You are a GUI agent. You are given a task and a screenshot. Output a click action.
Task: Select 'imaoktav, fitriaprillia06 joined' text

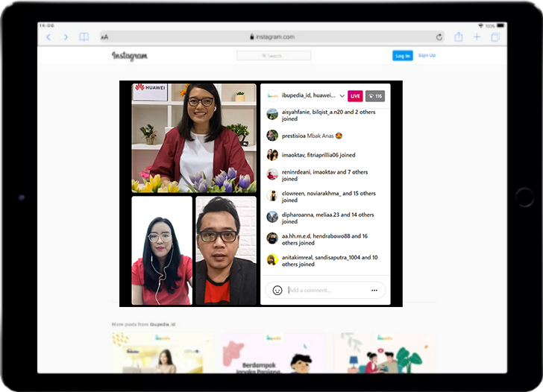[x=318, y=155]
